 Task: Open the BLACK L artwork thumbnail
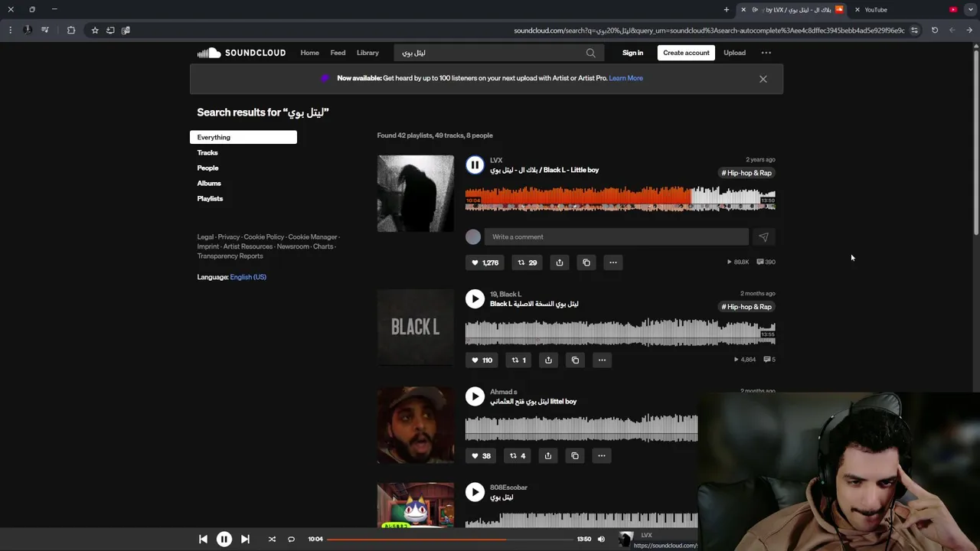point(416,328)
